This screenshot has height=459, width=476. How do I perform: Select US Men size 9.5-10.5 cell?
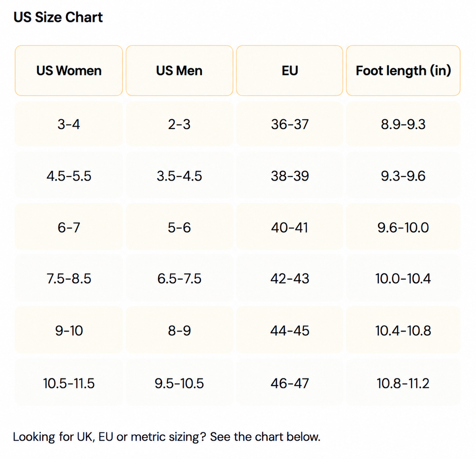coord(179,383)
